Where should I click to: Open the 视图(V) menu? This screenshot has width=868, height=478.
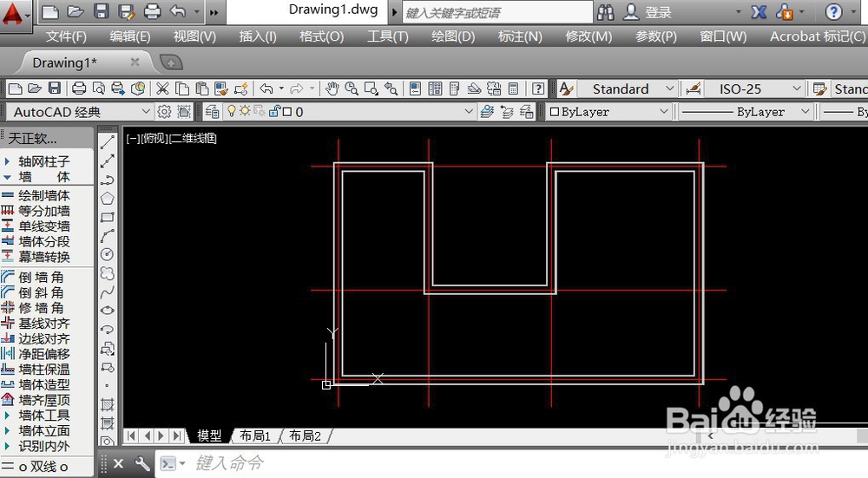pos(194,36)
